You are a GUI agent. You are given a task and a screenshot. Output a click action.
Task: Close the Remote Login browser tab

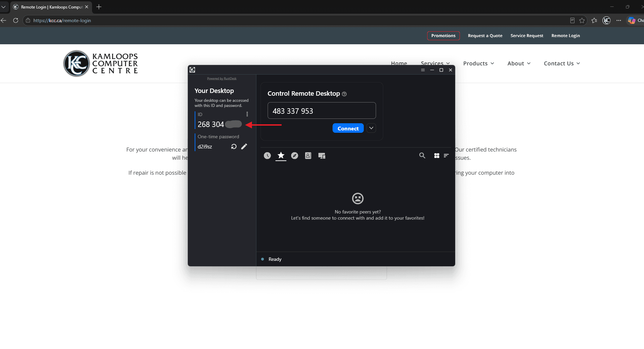(x=87, y=7)
